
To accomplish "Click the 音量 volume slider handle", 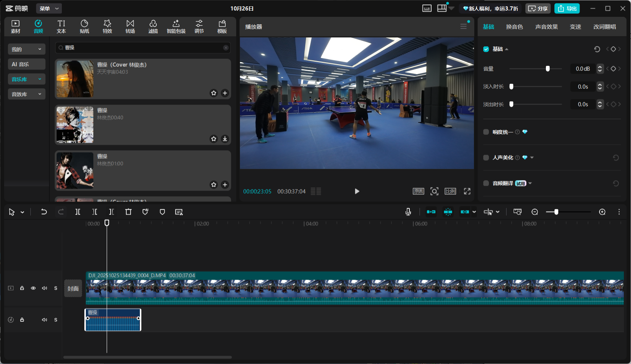I will (548, 69).
